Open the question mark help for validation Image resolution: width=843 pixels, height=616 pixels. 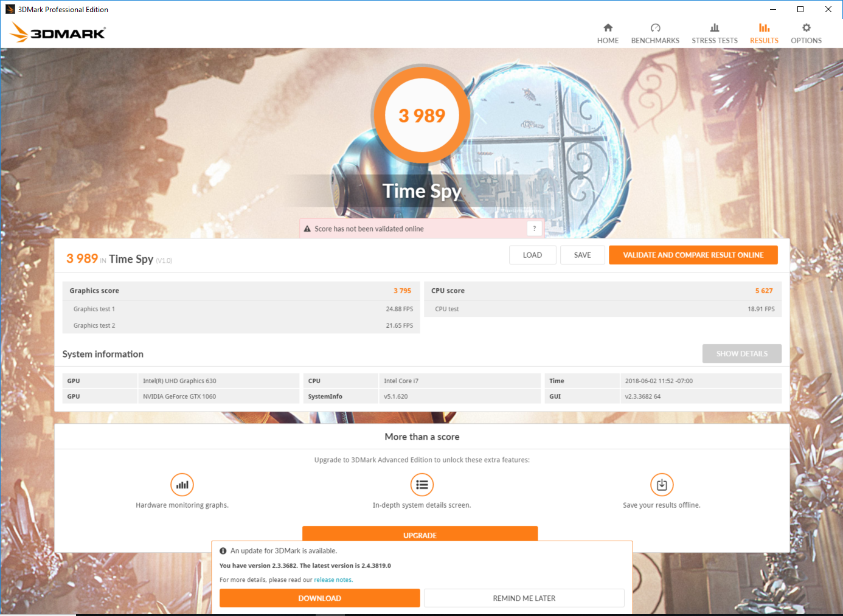[x=534, y=229]
